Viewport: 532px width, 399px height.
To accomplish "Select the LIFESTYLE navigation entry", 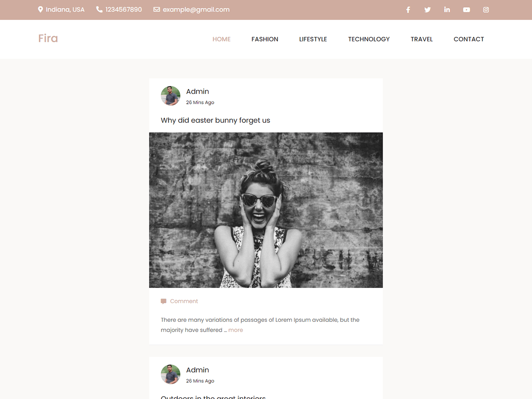I will tap(313, 39).
